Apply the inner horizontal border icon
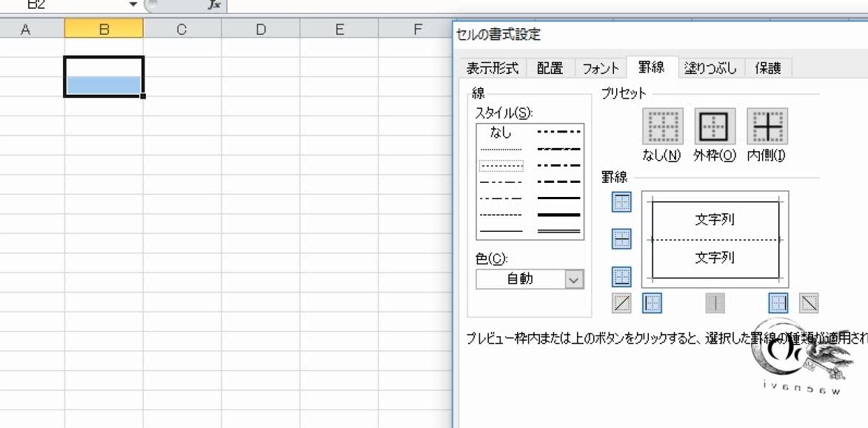 (x=621, y=238)
